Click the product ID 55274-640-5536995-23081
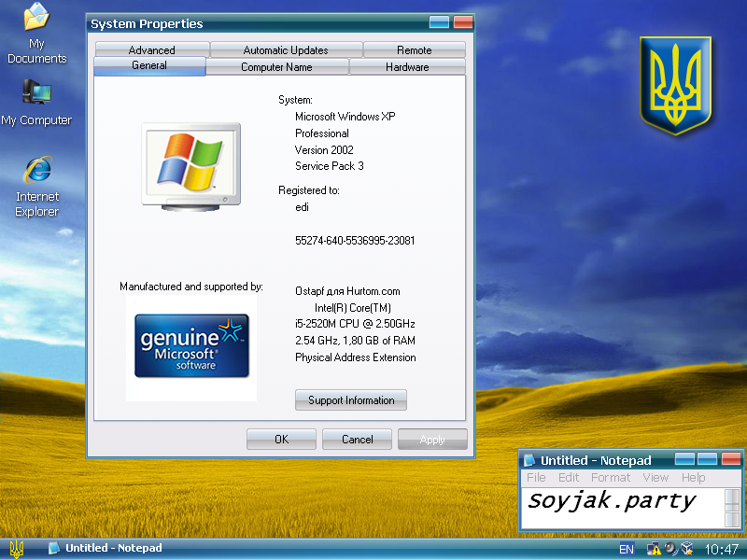Viewport: 747px width, 560px height. tap(355, 241)
